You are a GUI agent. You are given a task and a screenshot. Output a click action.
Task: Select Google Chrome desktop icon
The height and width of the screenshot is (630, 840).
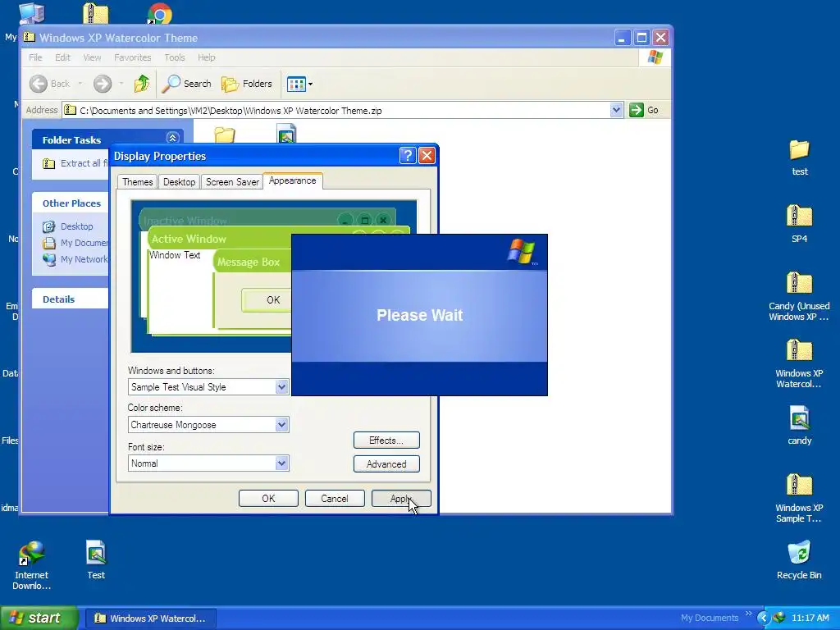tap(160, 13)
